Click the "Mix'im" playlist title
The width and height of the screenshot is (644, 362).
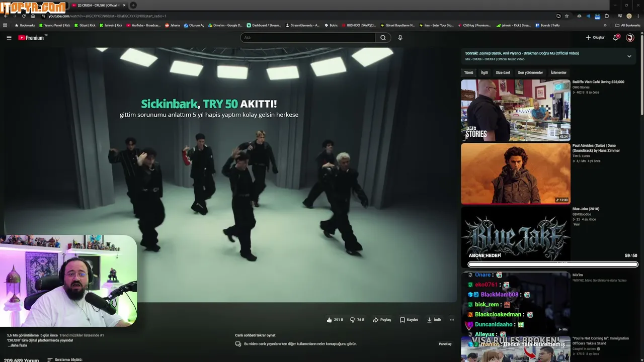578,275
